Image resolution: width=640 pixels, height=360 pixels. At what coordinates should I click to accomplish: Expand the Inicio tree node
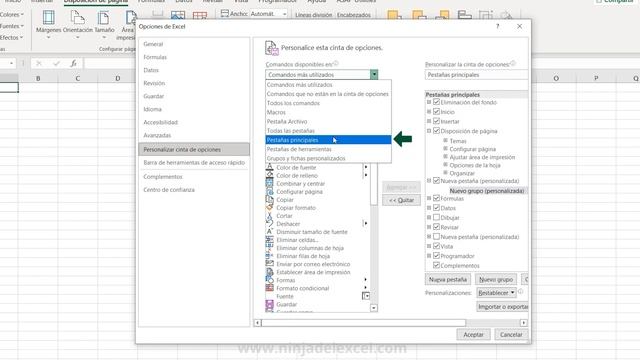(429, 111)
